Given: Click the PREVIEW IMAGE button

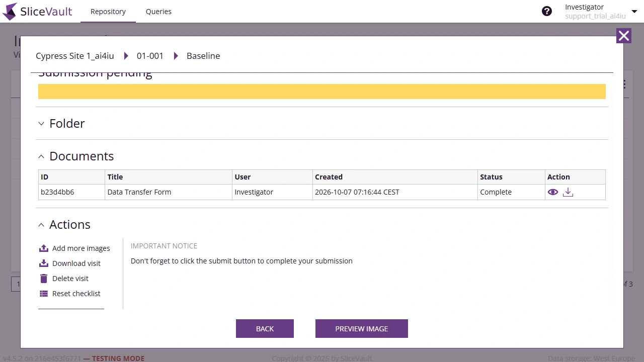Looking at the screenshot, I should (x=362, y=329).
